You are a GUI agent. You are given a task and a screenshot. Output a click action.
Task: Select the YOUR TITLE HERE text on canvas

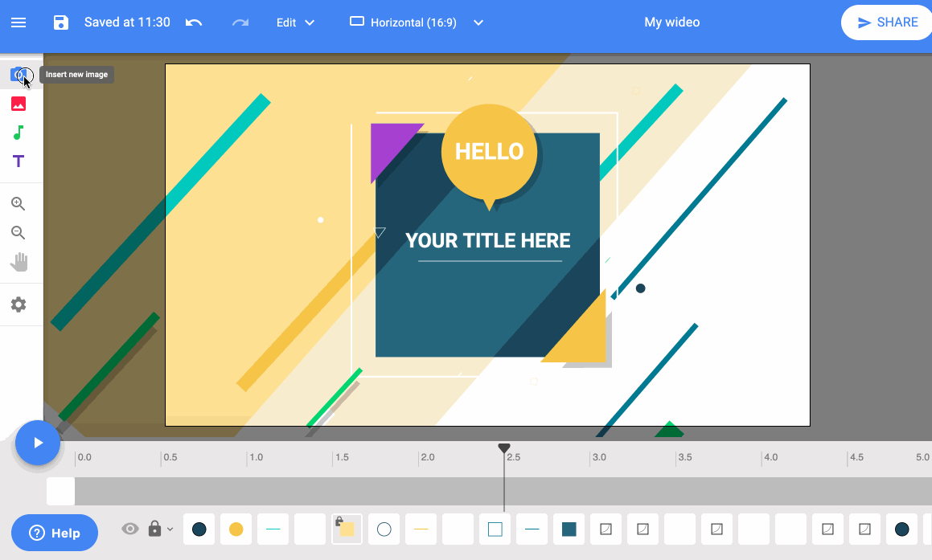coord(488,240)
